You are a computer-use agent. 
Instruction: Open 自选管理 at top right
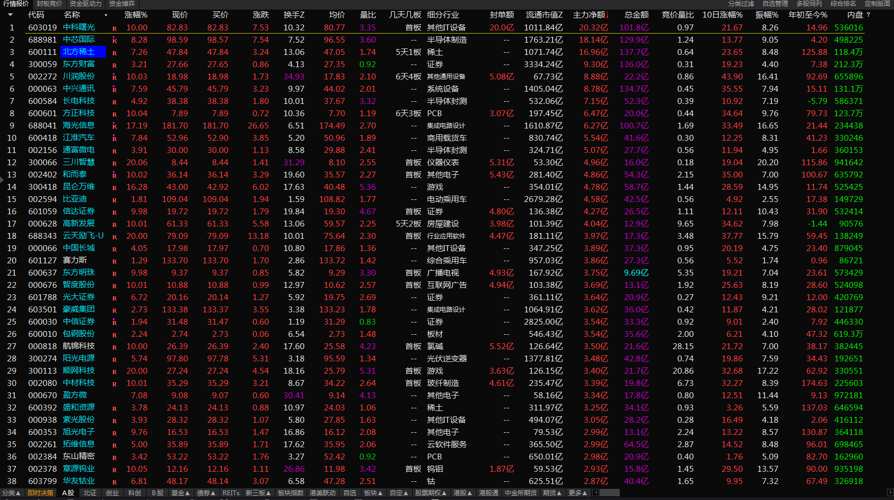[x=775, y=4]
